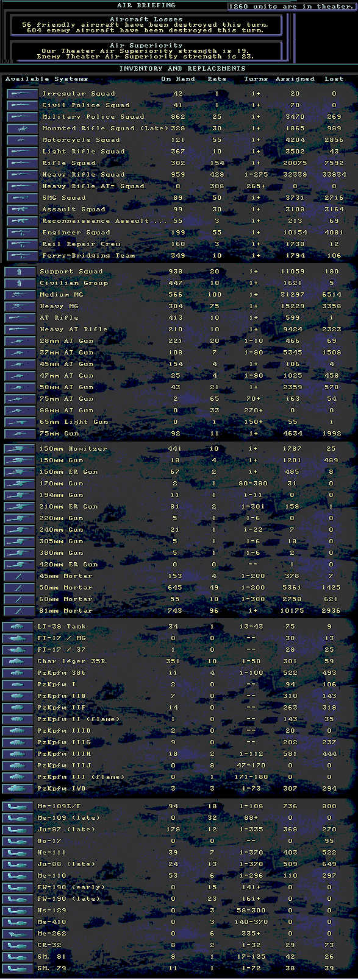Click the FW-190 (early) aircraft icon
Image resolution: width=358 pixels, height=980 pixels.
(x=18, y=887)
